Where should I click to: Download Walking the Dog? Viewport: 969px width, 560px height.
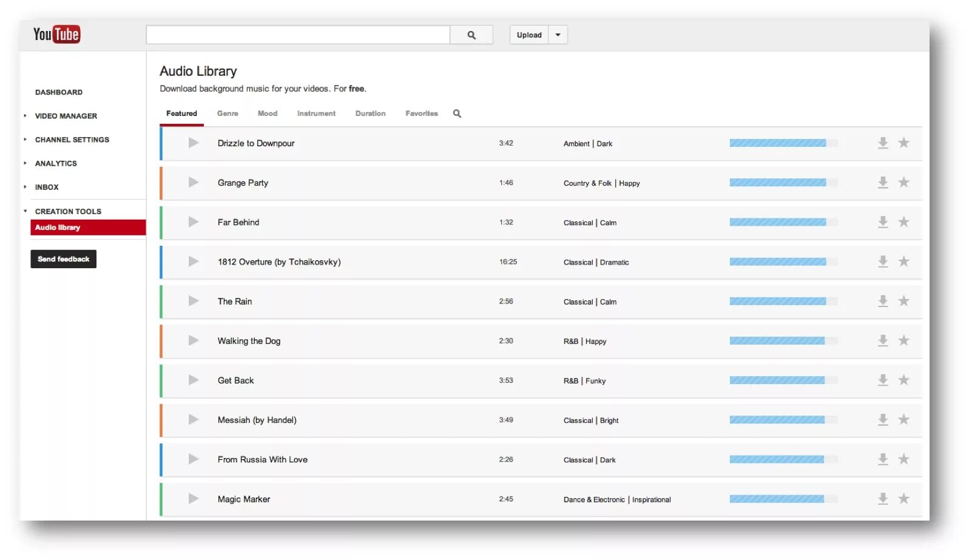point(883,340)
